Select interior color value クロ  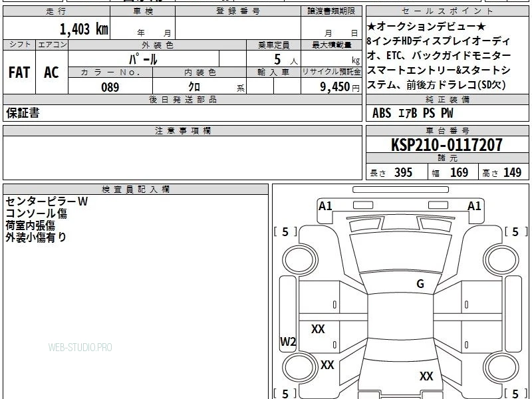194,87
